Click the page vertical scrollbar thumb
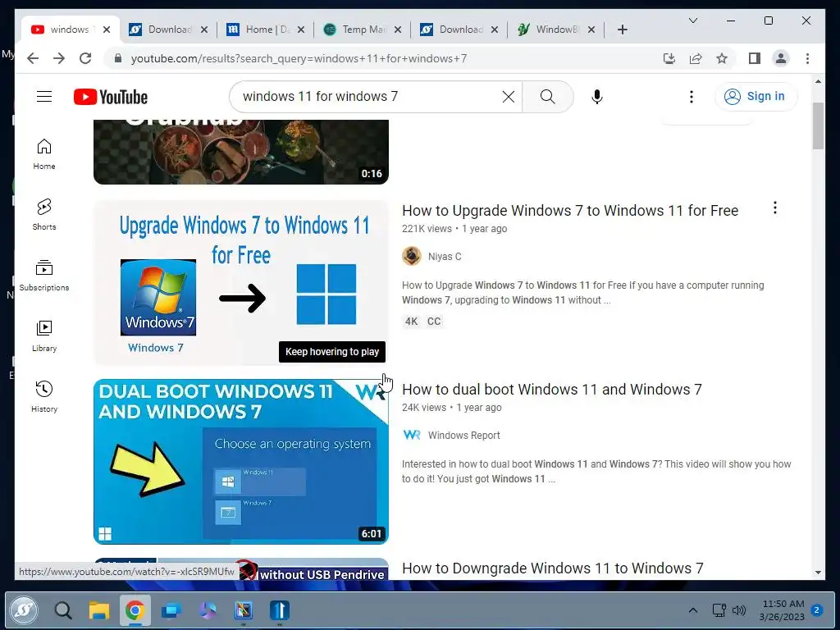 [x=818, y=126]
